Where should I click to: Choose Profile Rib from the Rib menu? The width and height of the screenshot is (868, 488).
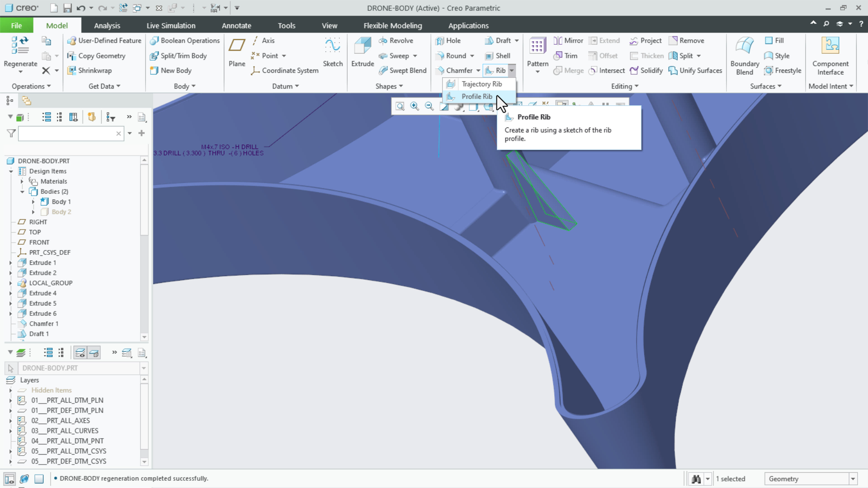tap(476, 96)
